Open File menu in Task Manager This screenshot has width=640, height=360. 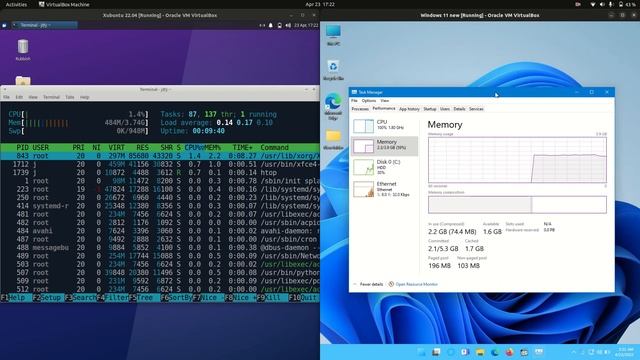pos(354,100)
